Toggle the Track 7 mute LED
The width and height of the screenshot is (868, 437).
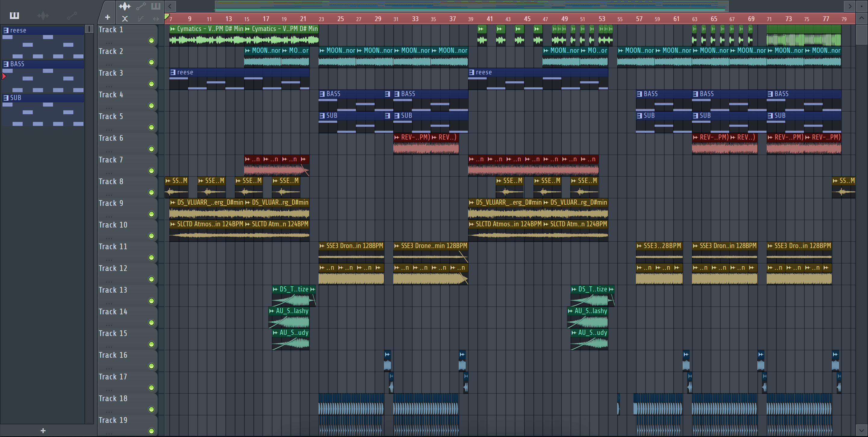(x=151, y=171)
